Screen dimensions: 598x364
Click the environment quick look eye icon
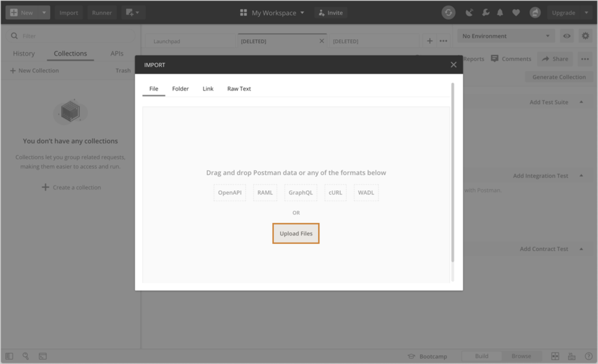[566, 36]
